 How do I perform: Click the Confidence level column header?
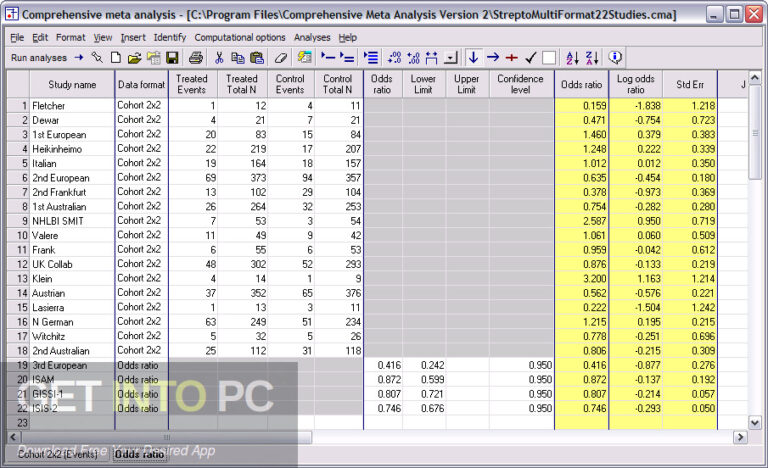point(521,84)
